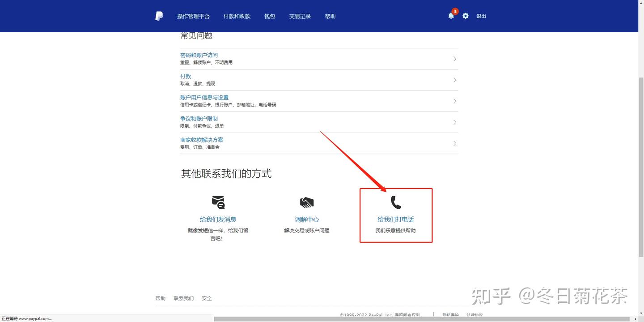Image resolution: width=644 pixels, height=322 pixels.
Task: Switch to the 钱包 navigation tab
Action: 270,16
